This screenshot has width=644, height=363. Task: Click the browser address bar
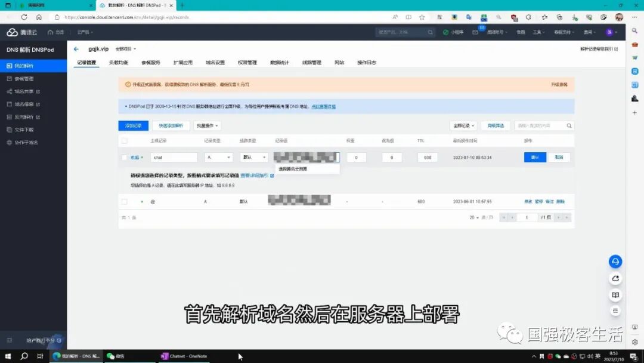pos(222,17)
